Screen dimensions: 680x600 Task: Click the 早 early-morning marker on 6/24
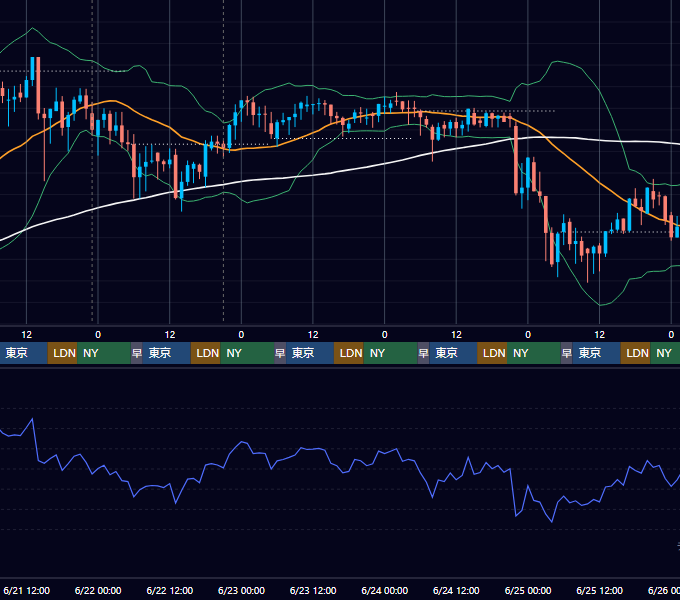point(423,353)
